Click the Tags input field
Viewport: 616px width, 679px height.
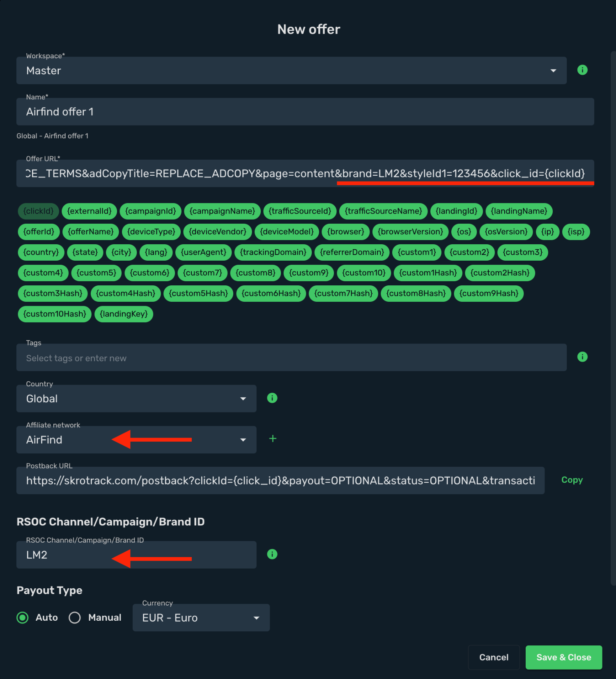tap(292, 358)
